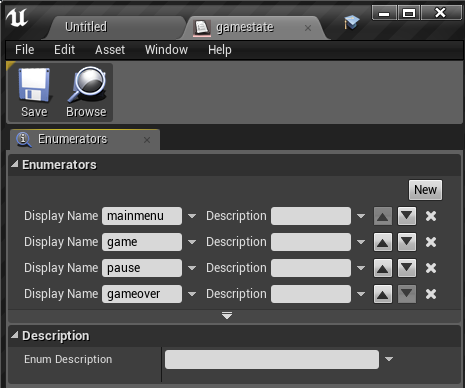Delete the game enumerator
The image size is (465, 388).
(x=431, y=242)
